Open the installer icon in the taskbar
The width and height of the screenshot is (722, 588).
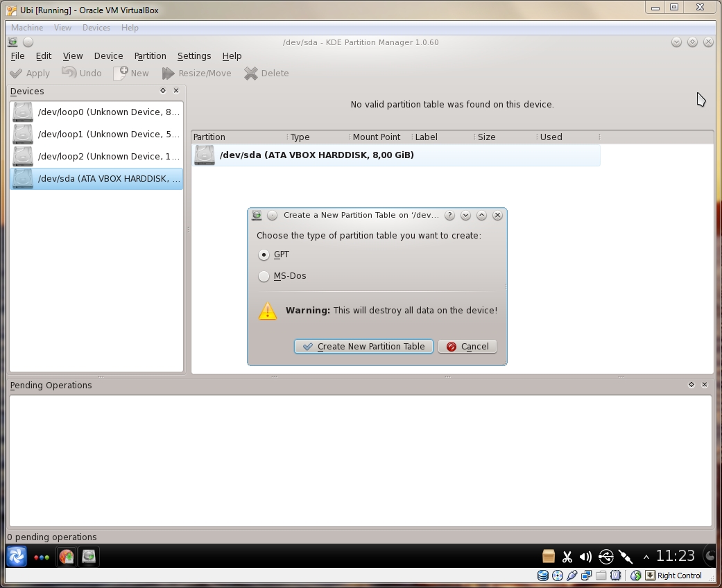67,557
